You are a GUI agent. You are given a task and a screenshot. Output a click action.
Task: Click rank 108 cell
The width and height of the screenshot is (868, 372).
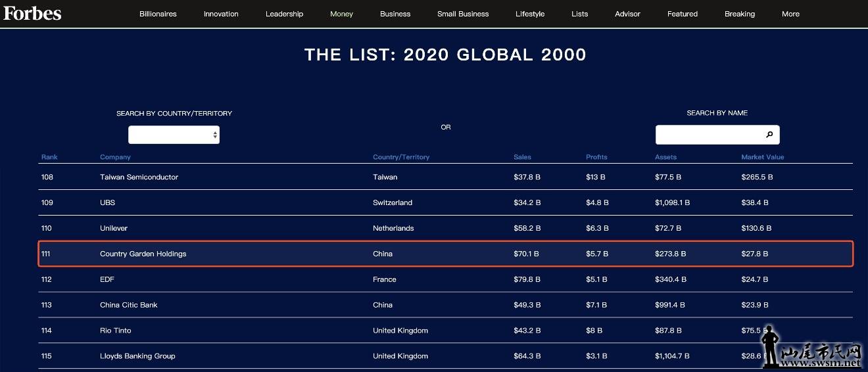tap(47, 177)
